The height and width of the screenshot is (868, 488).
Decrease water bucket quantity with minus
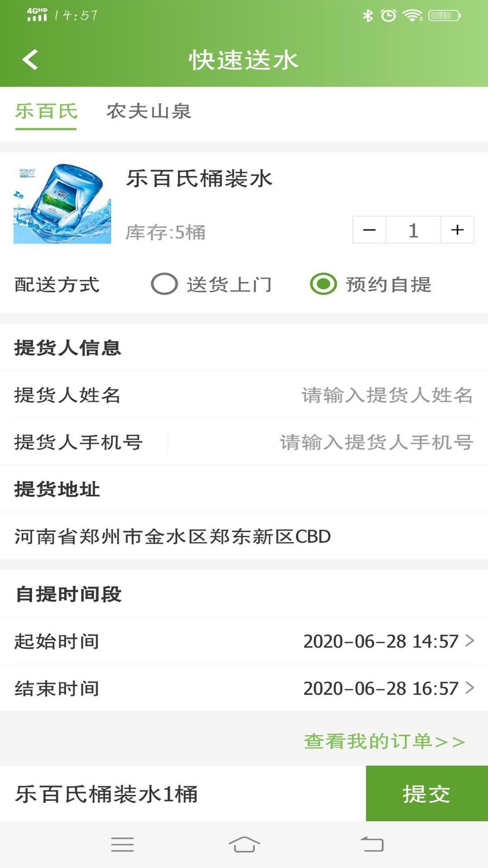click(x=369, y=230)
